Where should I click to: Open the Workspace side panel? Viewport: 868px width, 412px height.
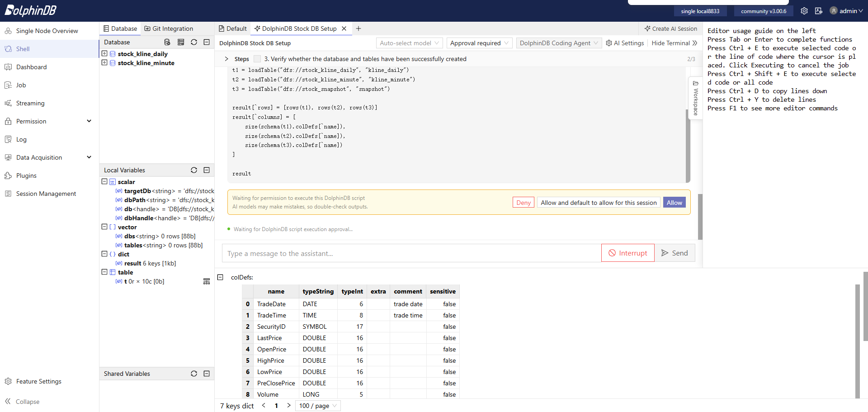pyautogui.click(x=695, y=98)
